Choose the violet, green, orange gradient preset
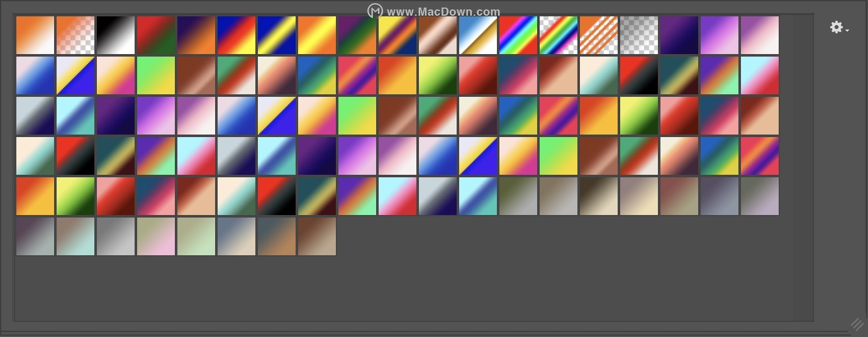868x337 pixels. pos(357,35)
